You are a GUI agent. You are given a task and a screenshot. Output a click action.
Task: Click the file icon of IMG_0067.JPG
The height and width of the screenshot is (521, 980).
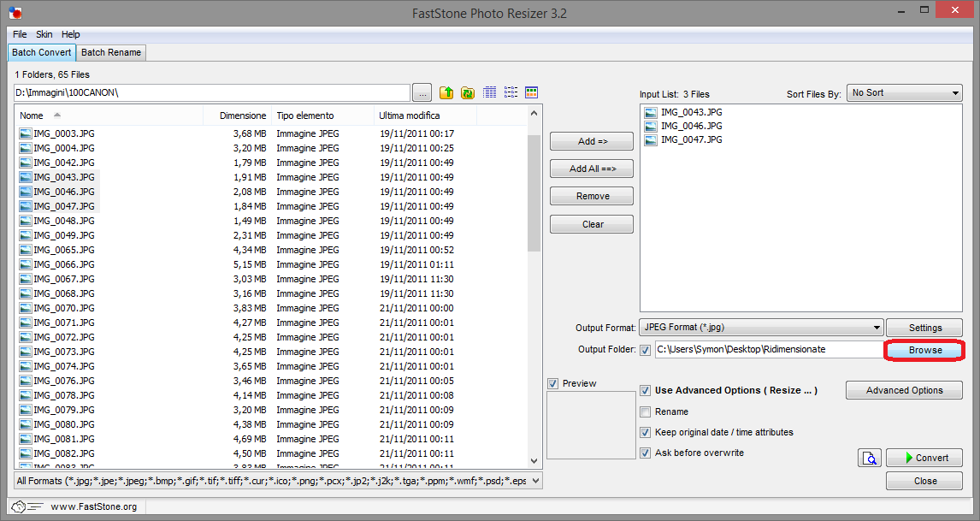26,279
